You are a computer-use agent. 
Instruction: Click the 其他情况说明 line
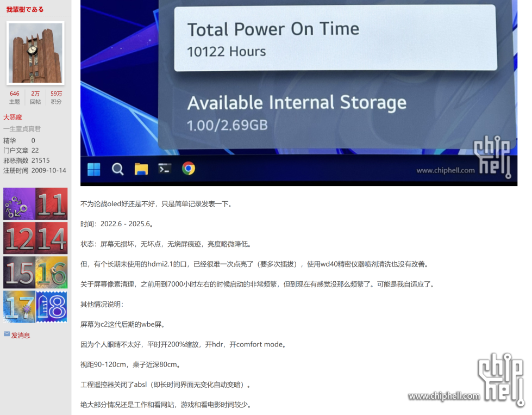102,304
